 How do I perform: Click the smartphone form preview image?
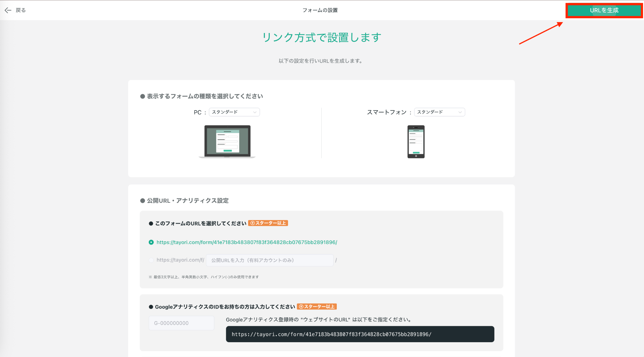point(416,142)
